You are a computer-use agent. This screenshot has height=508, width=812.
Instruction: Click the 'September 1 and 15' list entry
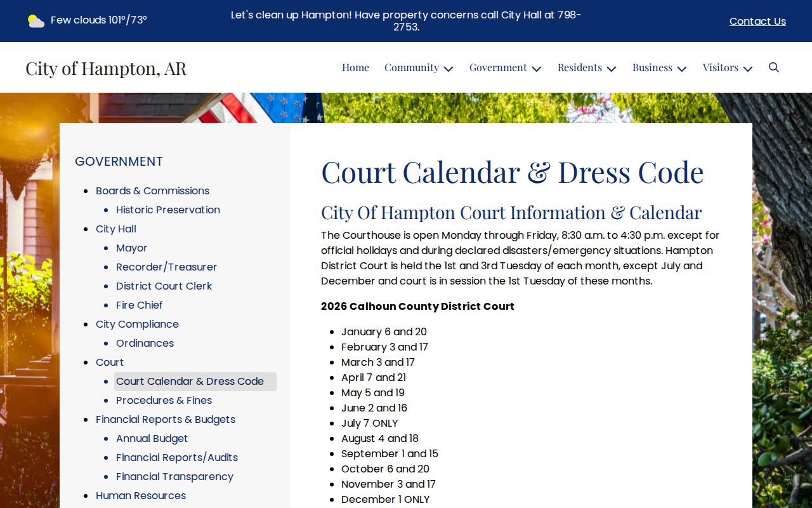click(x=390, y=453)
